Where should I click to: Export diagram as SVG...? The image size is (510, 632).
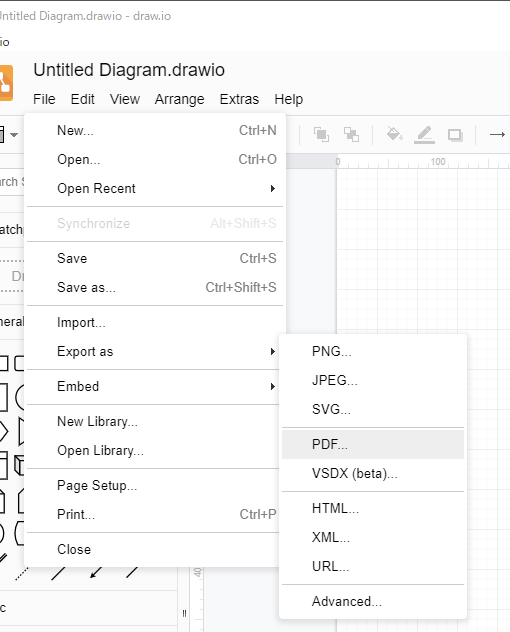coord(373,410)
